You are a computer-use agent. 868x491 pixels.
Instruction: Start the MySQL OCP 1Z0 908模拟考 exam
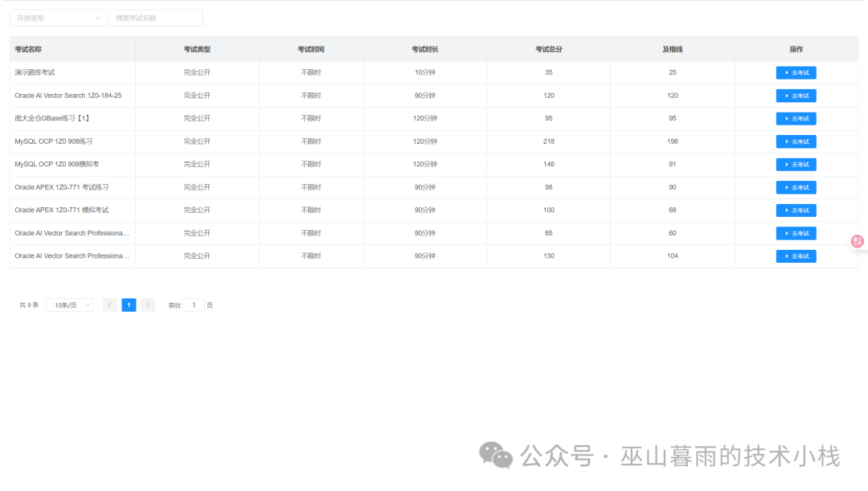[x=796, y=165]
